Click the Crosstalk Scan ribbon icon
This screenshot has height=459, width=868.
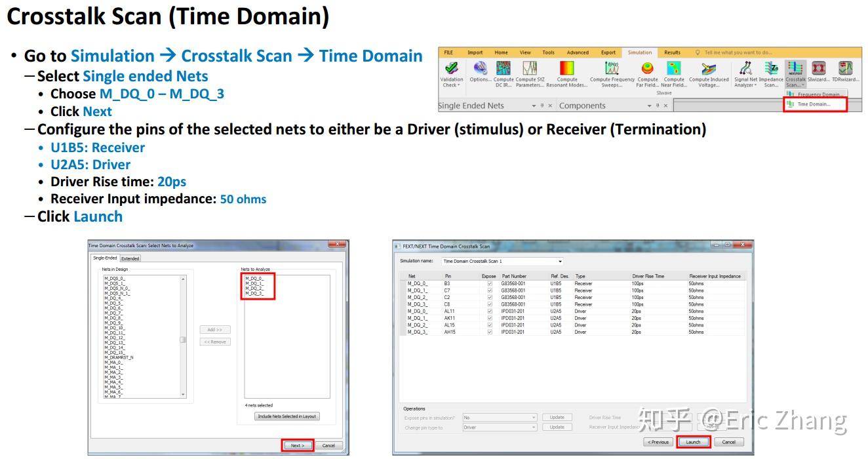coord(795,68)
